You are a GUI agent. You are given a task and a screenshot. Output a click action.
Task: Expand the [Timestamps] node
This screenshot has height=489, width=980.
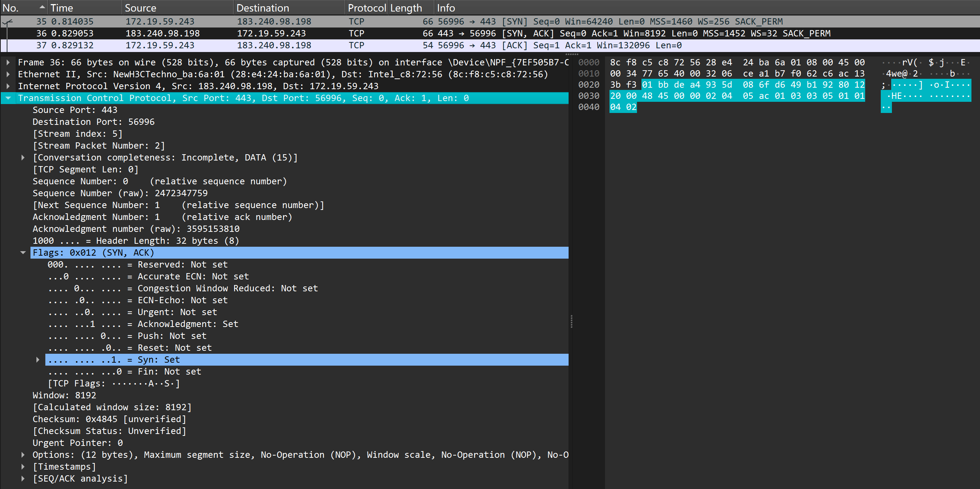point(23,467)
